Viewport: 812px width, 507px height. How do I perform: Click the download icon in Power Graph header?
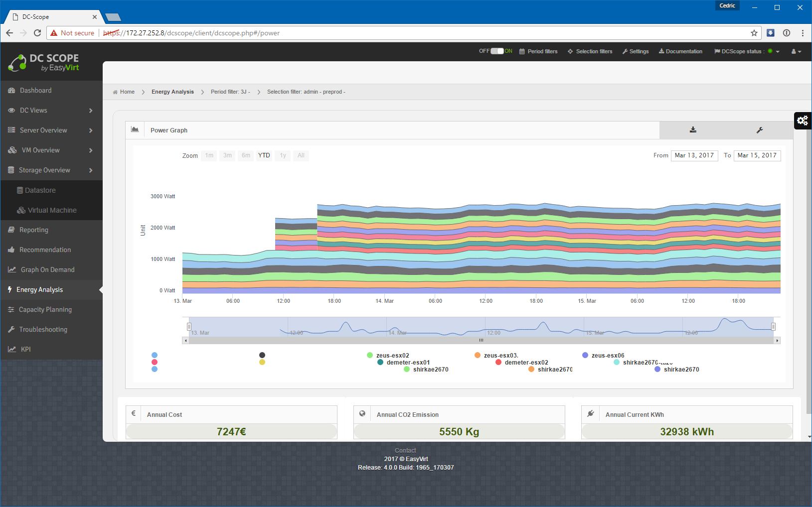[x=693, y=130]
